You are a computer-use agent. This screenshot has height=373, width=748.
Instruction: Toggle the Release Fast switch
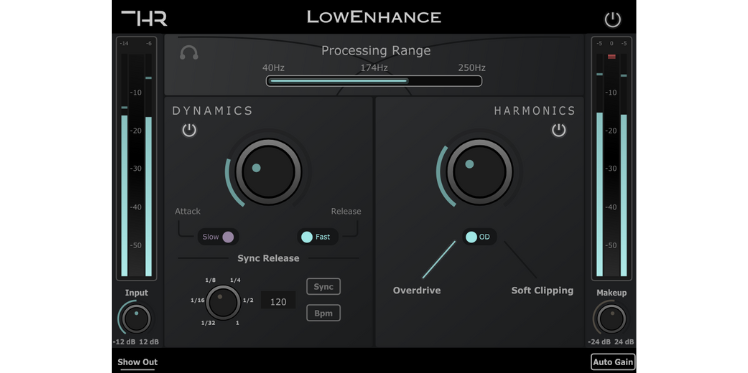pos(317,237)
